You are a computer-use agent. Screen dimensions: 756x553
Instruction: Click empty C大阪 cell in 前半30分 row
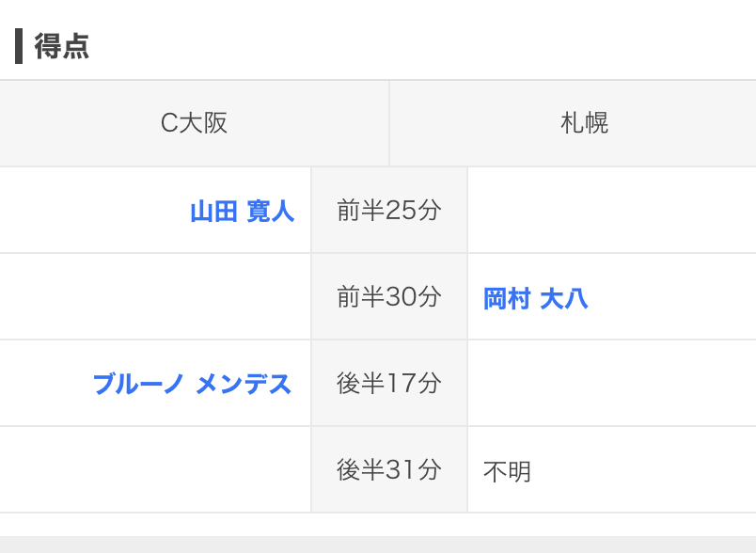(155, 297)
